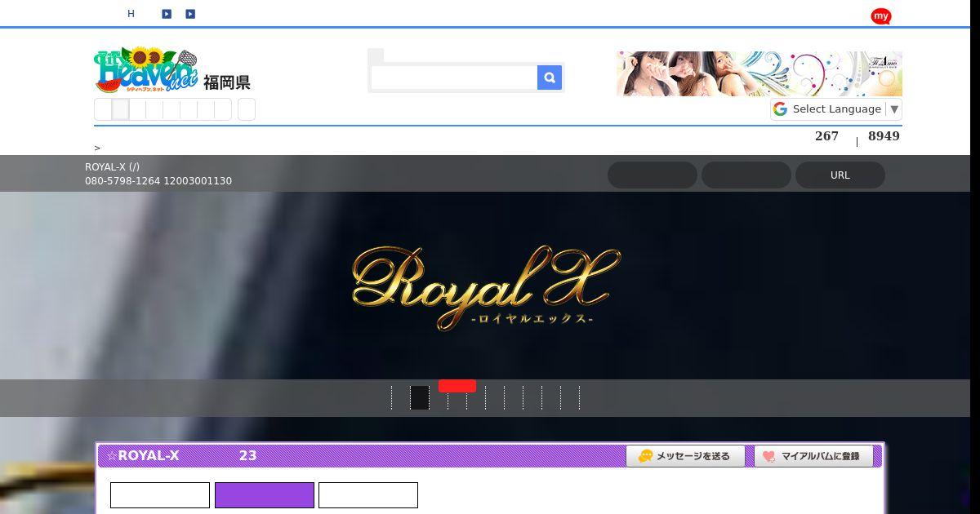Click the 福岡県 prefecture label

point(227,82)
